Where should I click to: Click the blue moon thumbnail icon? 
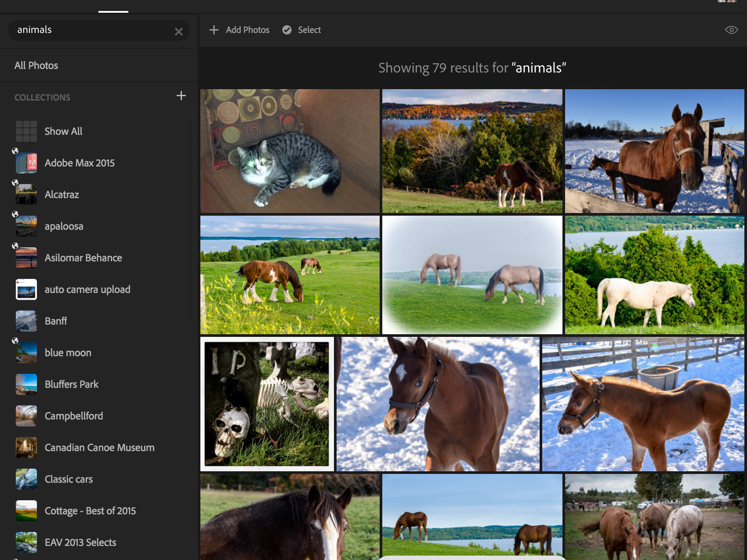[x=26, y=353]
